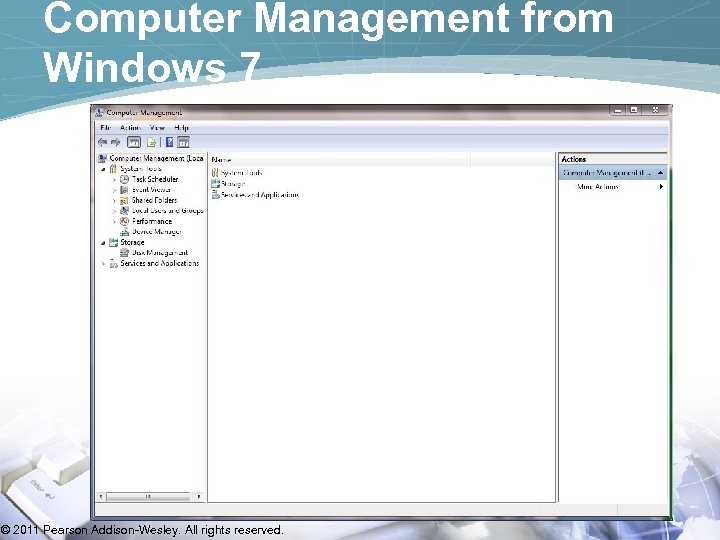
Task: Select Local Users and Groups node
Action: pyautogui.click(x=168, y=211)
